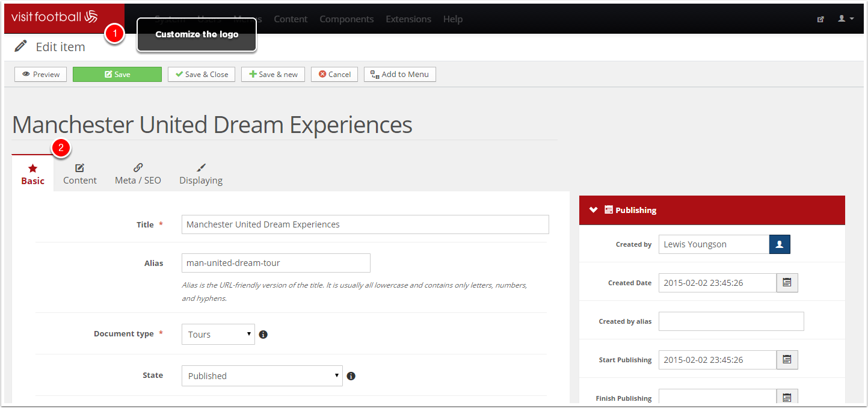This screenshot has height=408, width=868.
Task: Click Save & new button
Action: pos(273,75)
